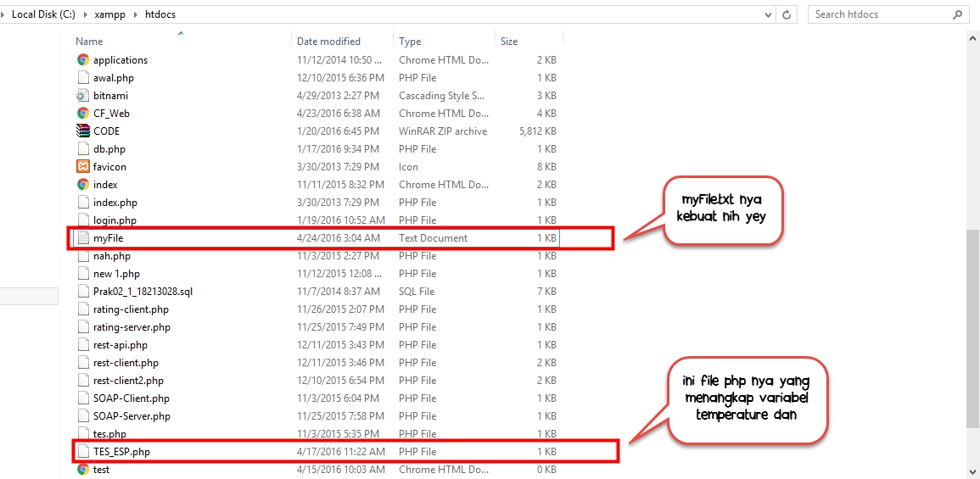Click the myFile text document icon
This screenshot has width=980, height=479.
coord(83,238)
